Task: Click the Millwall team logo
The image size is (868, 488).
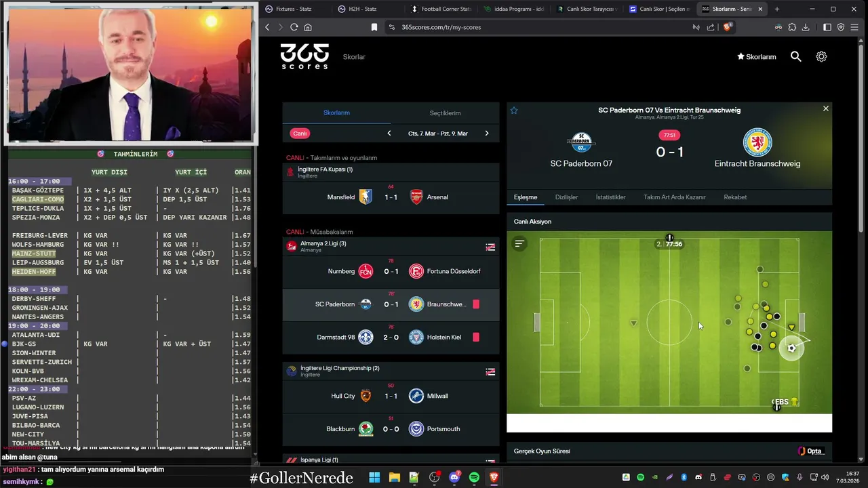Action: (x=416, y=396)
